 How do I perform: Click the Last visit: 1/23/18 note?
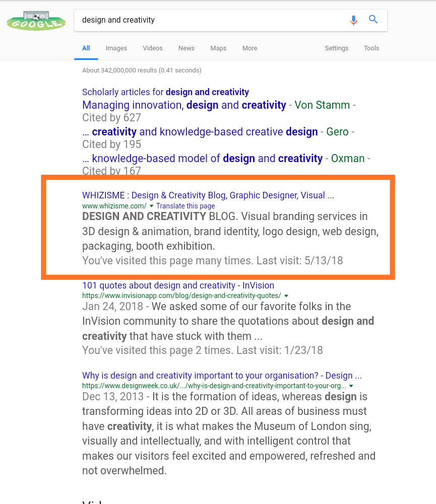pyautogui.click(x=280, y=350)
